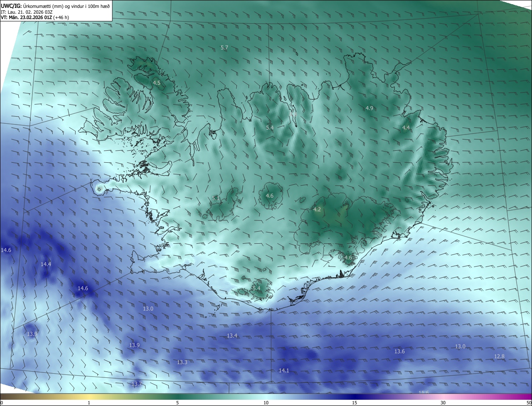Click the 30 tick on color scale
The width and height of the screenshot is (532, 406).
(443, 403)
